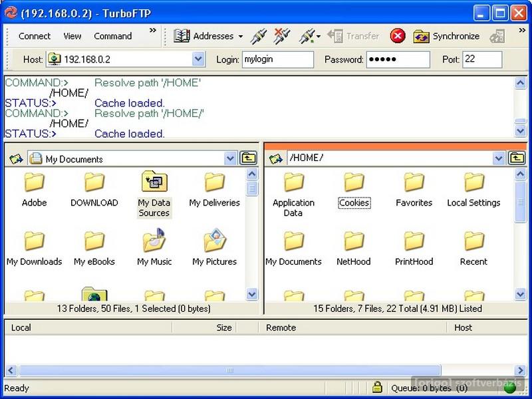
Task: Click the disconnect plug icon with red X
Action: click(x=282, y=36)
